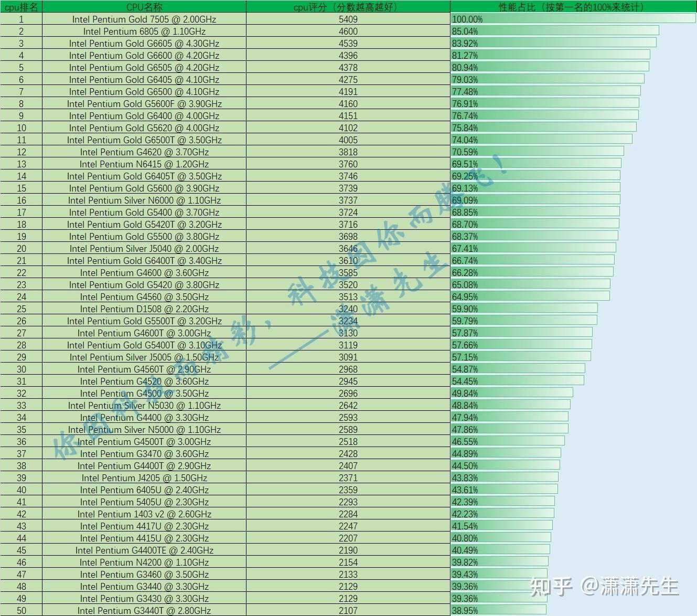Click the "66.74%" percentage cell

tap(574, 260)
